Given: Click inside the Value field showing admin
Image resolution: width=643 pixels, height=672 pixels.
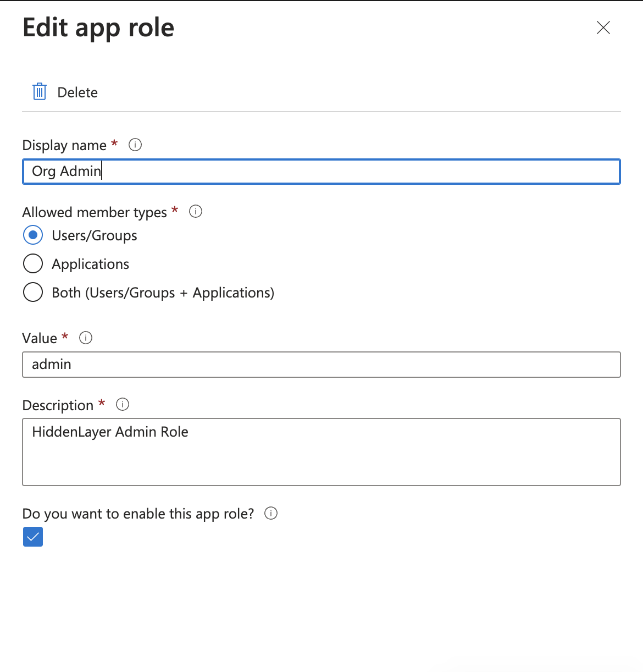Looking at the screenshot, I should pyautogui.click(x=321, y=364).
